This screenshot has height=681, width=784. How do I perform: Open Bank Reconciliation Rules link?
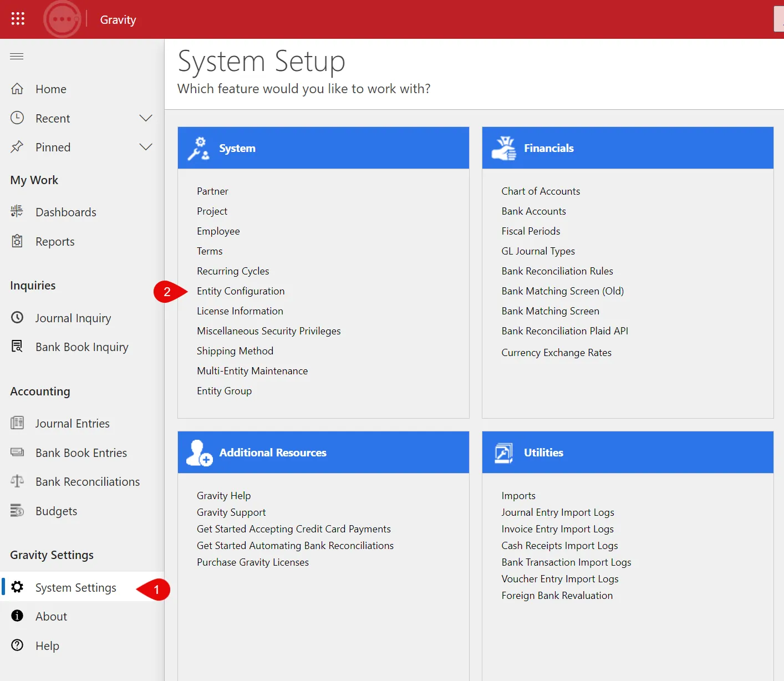tap(557, 271)
